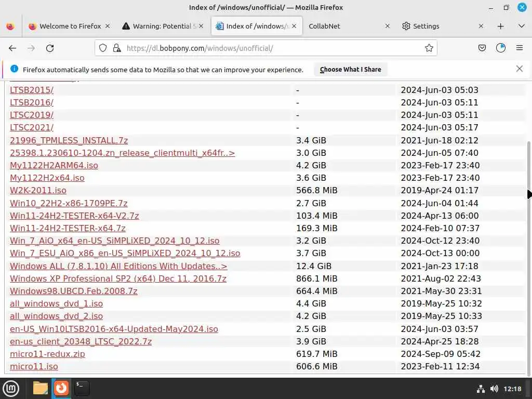Viewport: 532px width, 399px height.
Task: Download en-us_client_20348_LTSC_2022.7z
Action: pos(81,342)
